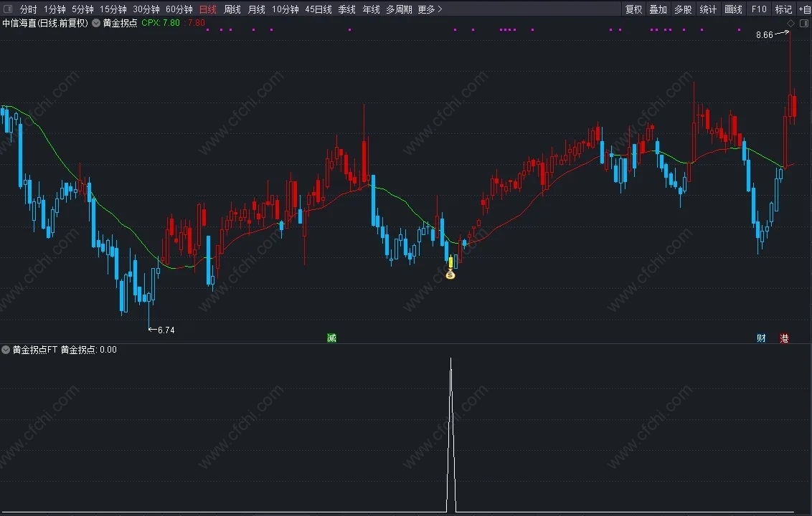Click the 黄金拐点 main indicator name
812x516 pixels.
120,23
